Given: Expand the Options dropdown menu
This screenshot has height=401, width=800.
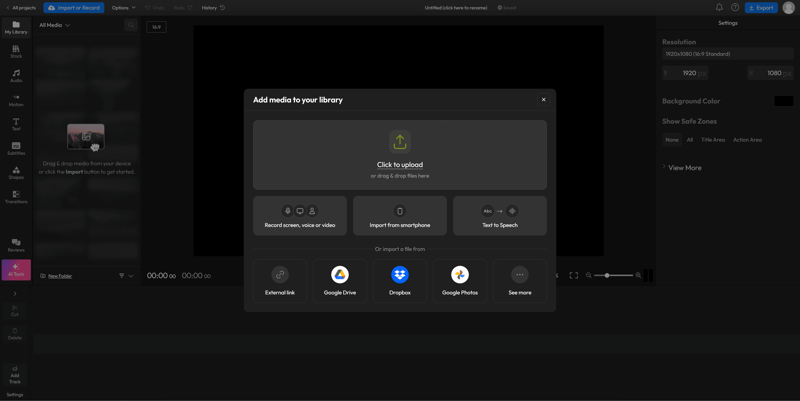Looking at the screenshot, I should click(x=122, y=8).
